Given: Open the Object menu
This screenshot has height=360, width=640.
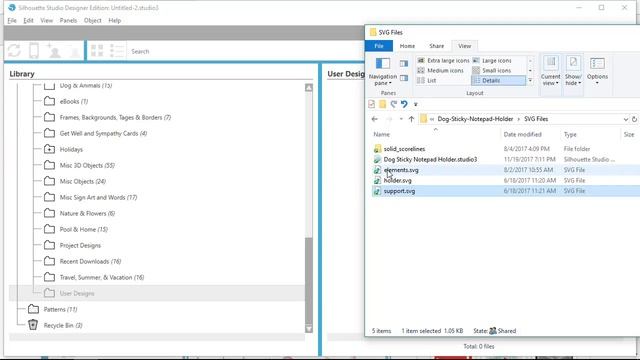Looking at the screenshot, I should point(93,20).
